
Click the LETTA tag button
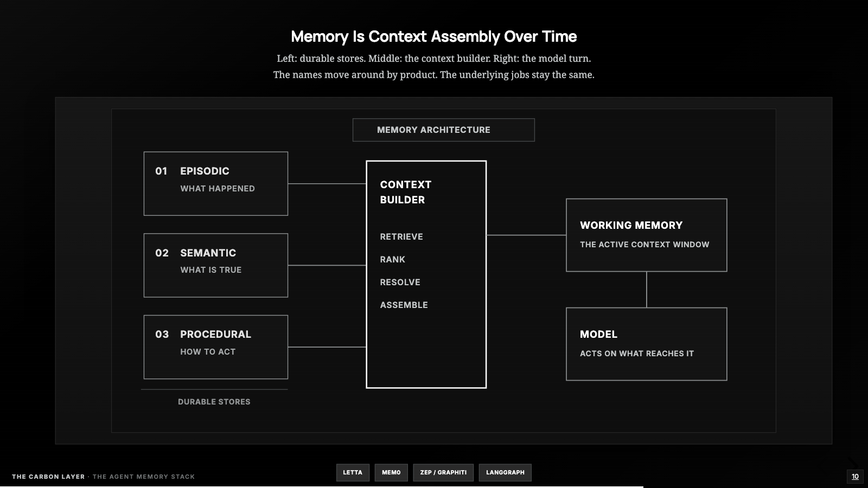click(x=353, y=472)
